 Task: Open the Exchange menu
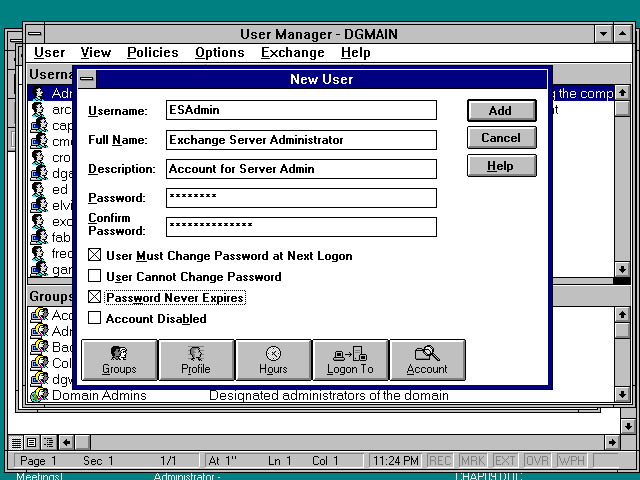tap(293, 53)
